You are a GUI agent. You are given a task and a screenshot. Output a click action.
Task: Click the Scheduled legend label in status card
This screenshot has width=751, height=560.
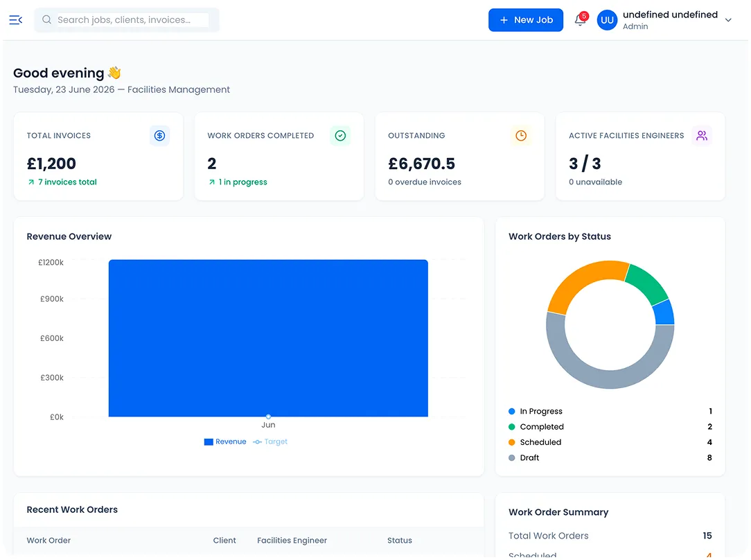click(x=540, y=442)
